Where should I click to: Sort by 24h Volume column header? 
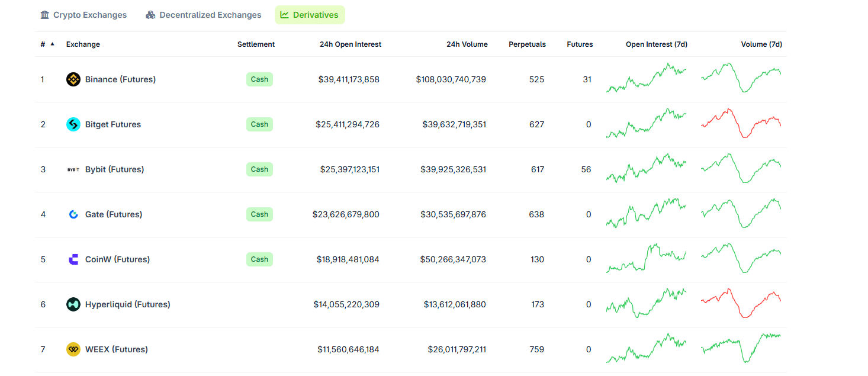(467, 44)
